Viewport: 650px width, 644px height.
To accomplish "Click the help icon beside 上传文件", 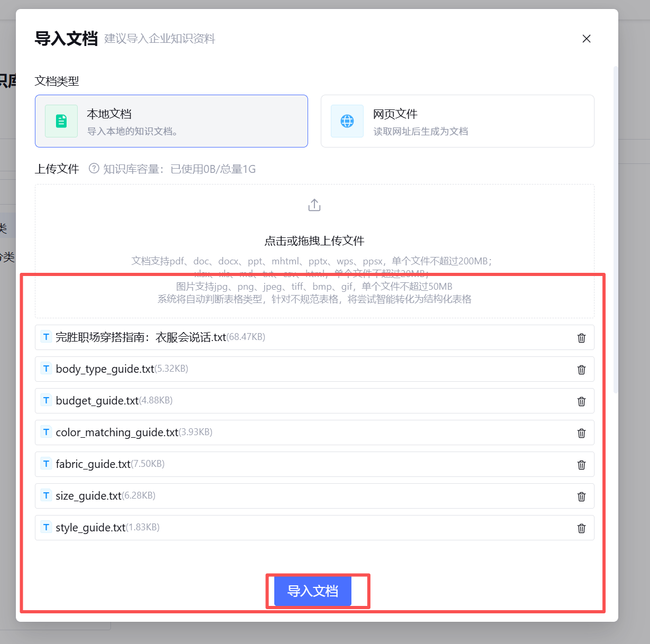I will 94,169.
